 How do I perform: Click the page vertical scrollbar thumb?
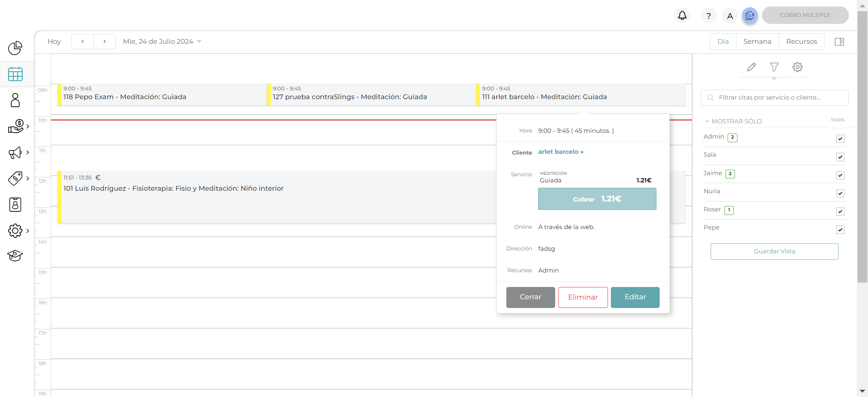point(863,147)
